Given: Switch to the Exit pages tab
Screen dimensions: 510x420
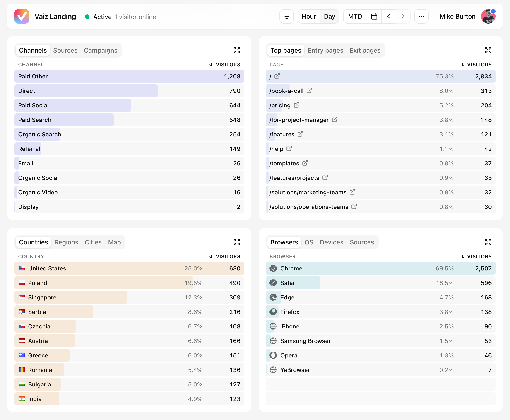Looking at the screenshot, I should tap(365, 50).
